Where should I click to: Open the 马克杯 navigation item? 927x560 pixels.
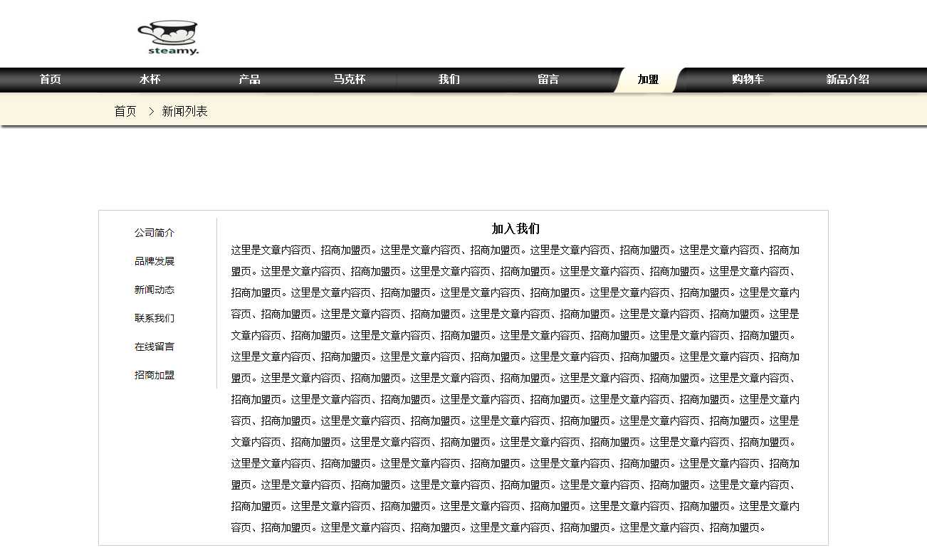[x=349, y=80]
